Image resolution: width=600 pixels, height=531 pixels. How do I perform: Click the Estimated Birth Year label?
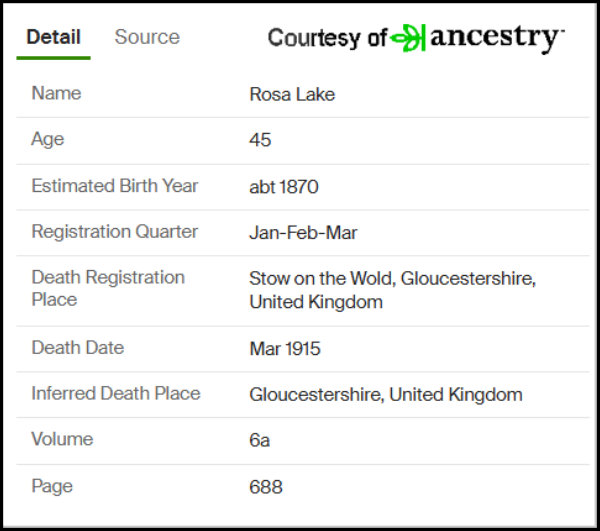tap(115, 186)
